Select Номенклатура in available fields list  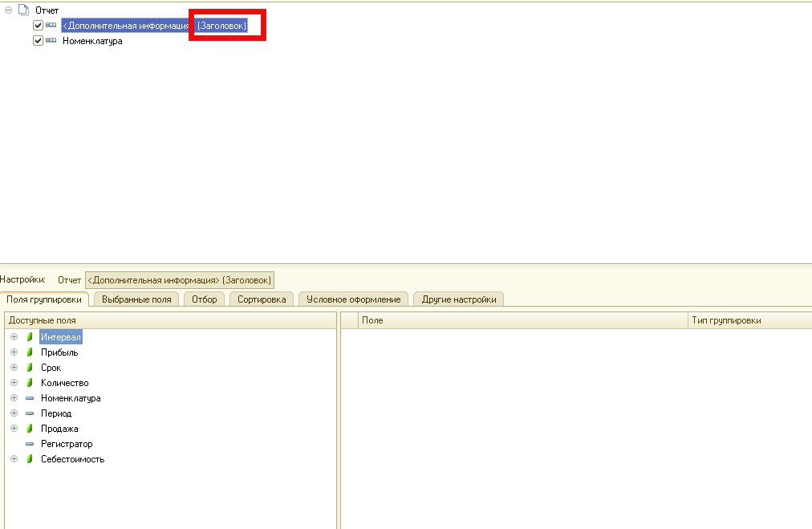(x=71, y=398)
